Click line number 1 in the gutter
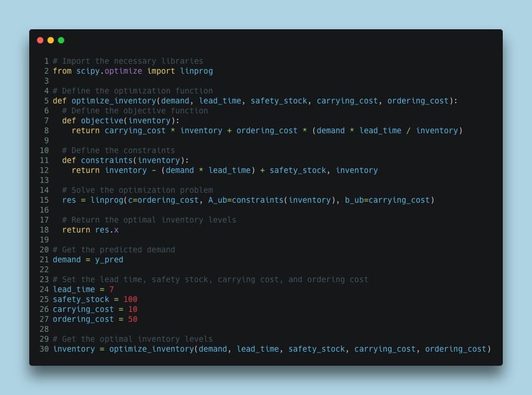 [46, 61]
